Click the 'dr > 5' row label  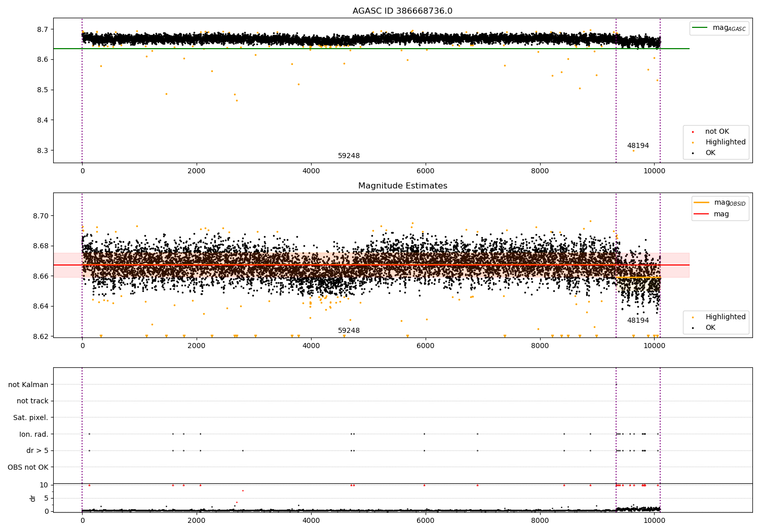click(x=37, y=451)
